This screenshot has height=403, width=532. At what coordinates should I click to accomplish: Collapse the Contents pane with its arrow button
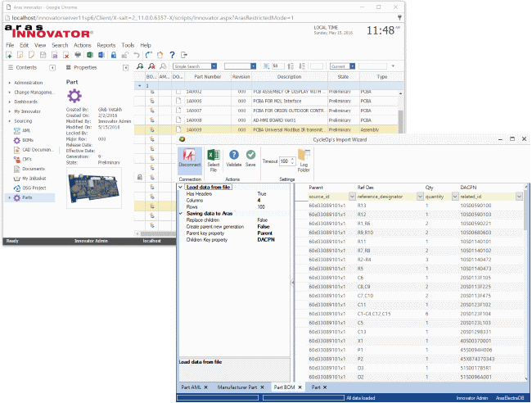tap(52, 67)
